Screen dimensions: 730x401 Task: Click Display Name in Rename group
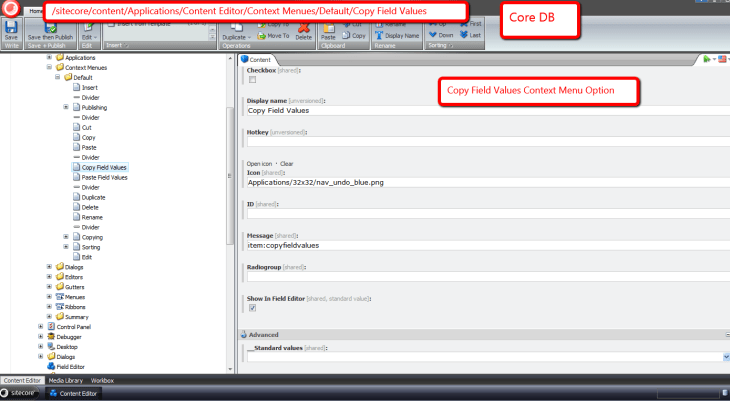[x=397, y=35]
